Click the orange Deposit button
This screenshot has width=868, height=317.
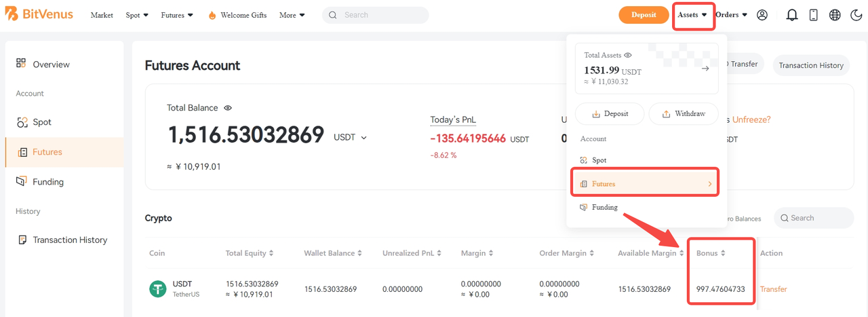pos(644,15)
